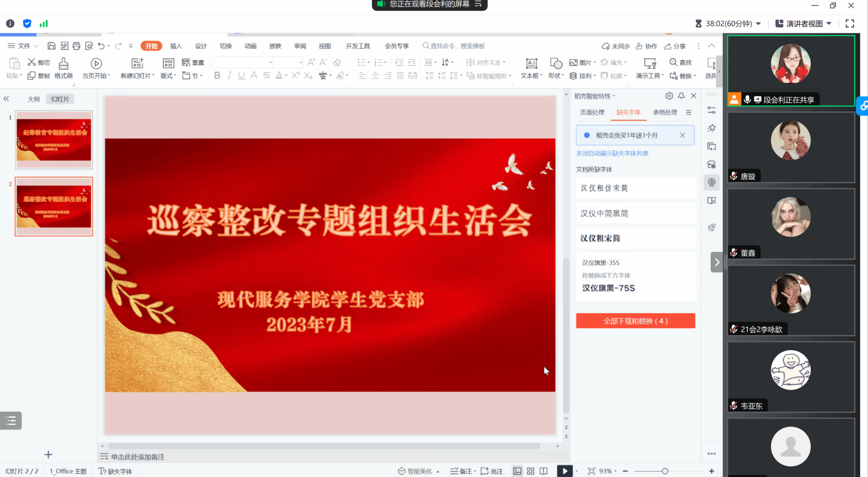
Task: Click 全部下载和替换 (4) button
Action: tap(635, 321)
